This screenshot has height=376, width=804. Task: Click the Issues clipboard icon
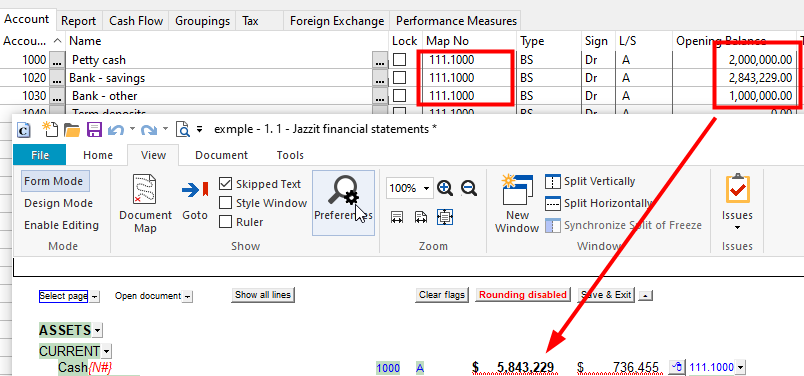pyautogui.click(x=737, y=189)
